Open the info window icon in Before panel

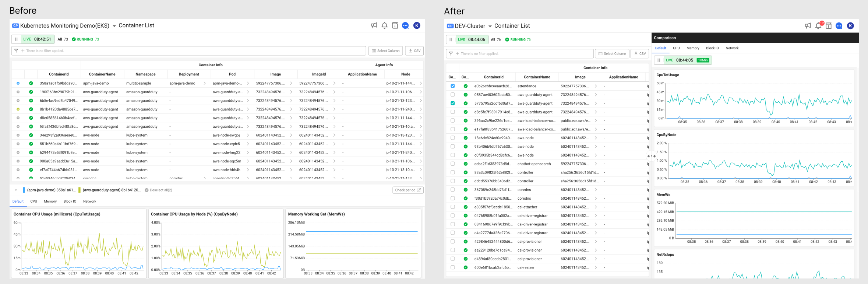click(395, 25)
